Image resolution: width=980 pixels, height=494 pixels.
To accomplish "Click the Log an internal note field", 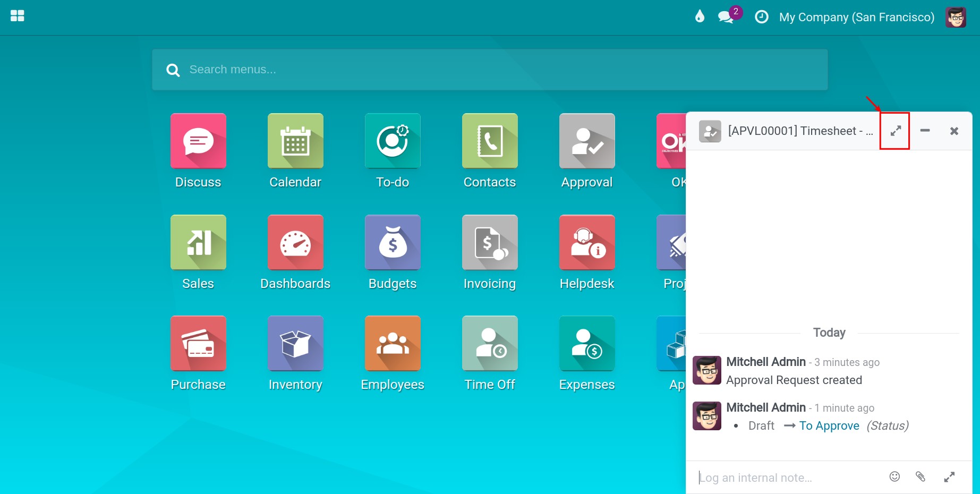I will [x=789, y=478].
